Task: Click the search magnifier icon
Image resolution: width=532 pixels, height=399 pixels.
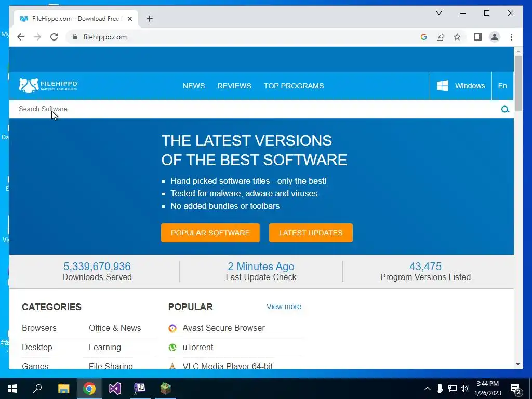Action: coord(505,109)
